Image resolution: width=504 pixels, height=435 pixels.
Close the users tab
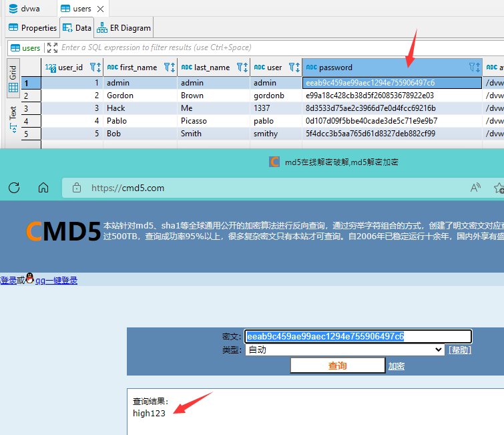tap(101, 9)
